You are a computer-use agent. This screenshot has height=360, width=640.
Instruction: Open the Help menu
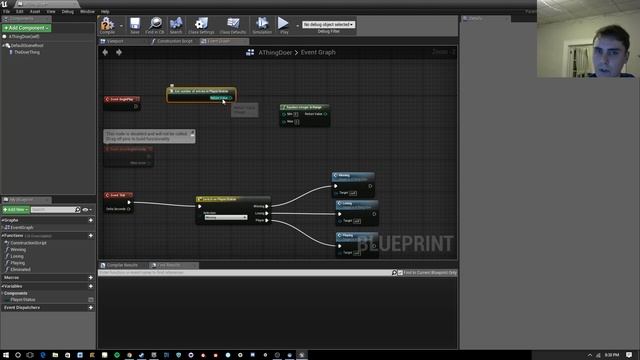(105, 11)
